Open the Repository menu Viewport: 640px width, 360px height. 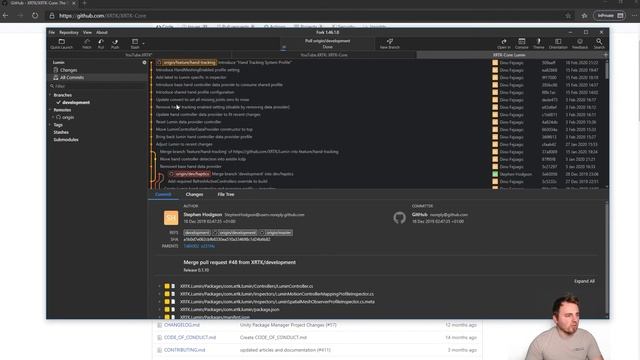pyautogui.click(x=69, y=32)
